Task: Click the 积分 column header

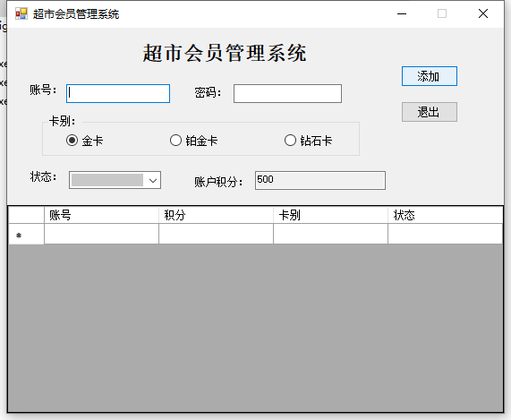Action: 216,215
